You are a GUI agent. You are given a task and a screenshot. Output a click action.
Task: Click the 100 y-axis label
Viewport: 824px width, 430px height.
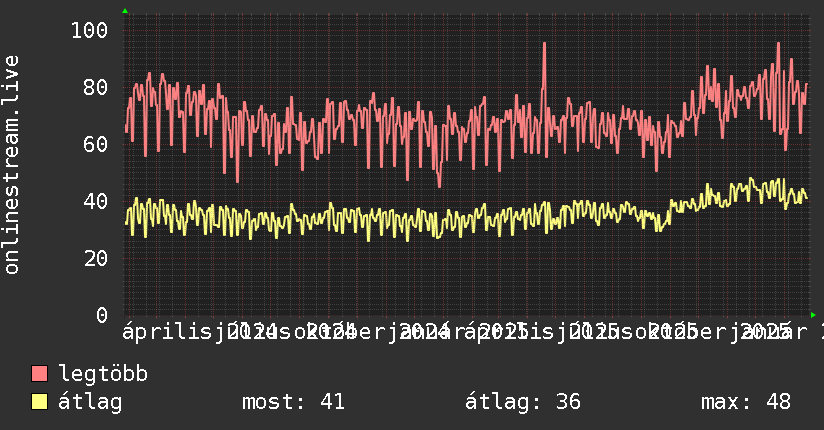point(89,30)
